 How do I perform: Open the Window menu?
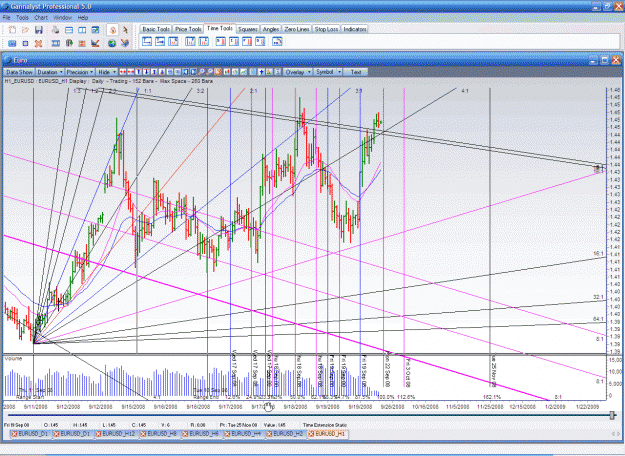point(62,18)
